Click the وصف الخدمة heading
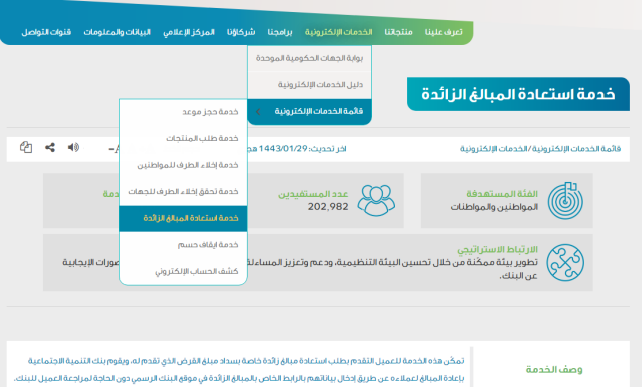 pos(554,369)
